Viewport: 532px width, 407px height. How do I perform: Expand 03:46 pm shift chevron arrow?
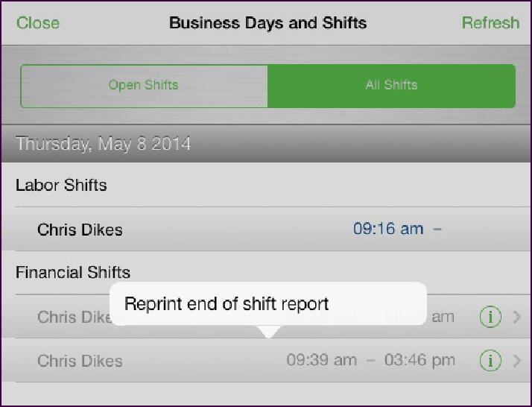[517, 361]
